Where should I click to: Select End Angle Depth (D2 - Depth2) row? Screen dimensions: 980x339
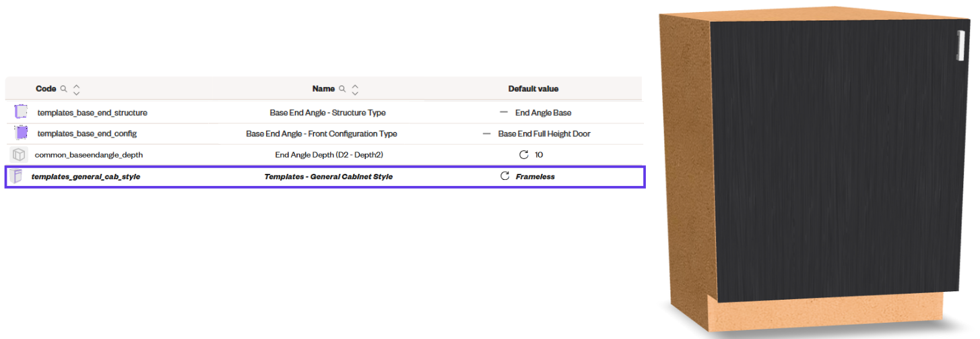pyautogui.click(x=323, y=154)
